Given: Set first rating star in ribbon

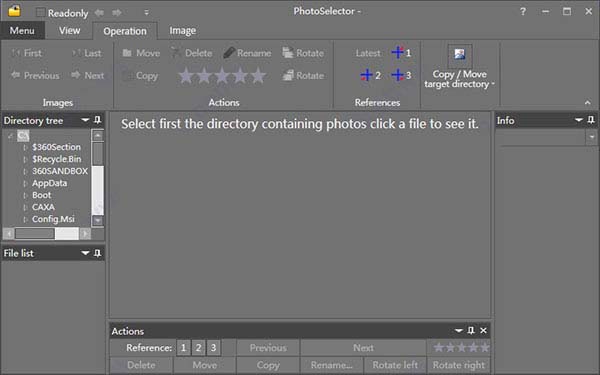Looking at the screenshot, I should coord(186,75).
